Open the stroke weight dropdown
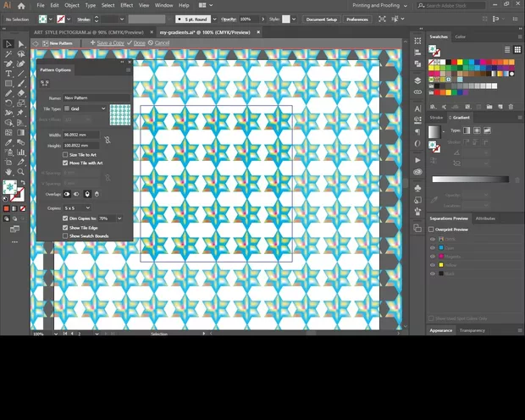Viewport: 525px width, 420px height. tap(122, 19)
